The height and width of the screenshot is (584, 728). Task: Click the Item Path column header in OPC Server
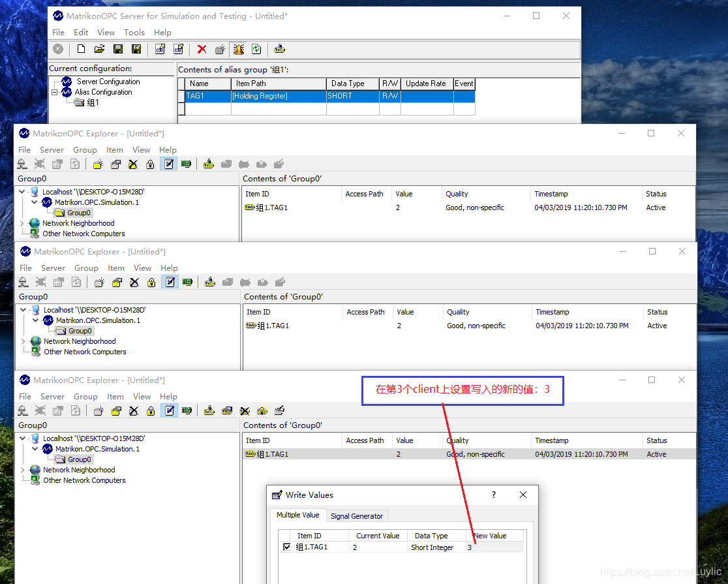279,84
